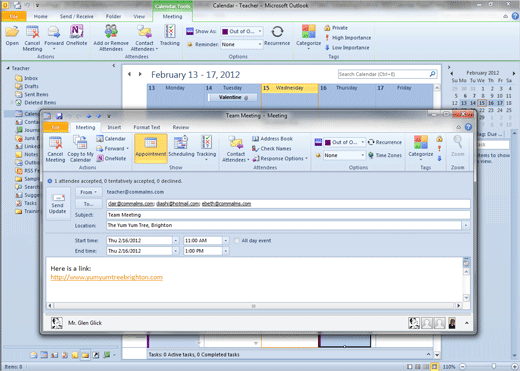Click Contact Attendees in meeting window
The width and height of the screenshot is (520, 371).
coord(236,149)
